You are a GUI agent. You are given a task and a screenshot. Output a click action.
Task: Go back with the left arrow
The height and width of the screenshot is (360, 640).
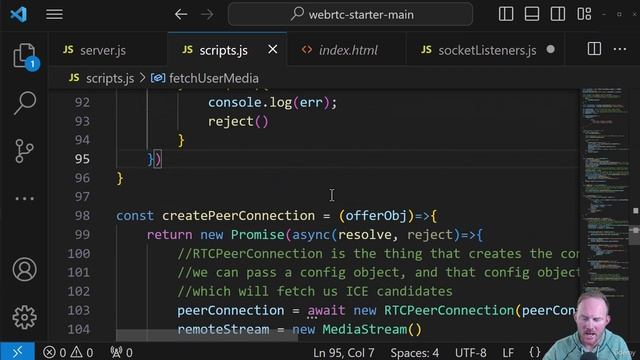click(181, 14)
